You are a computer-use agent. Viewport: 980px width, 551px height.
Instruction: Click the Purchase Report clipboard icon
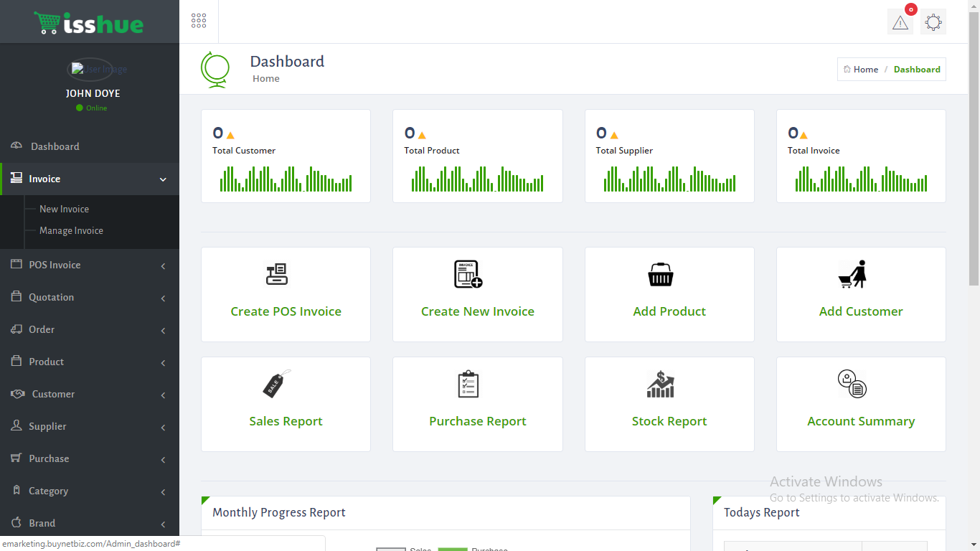(x=468, y=384)
